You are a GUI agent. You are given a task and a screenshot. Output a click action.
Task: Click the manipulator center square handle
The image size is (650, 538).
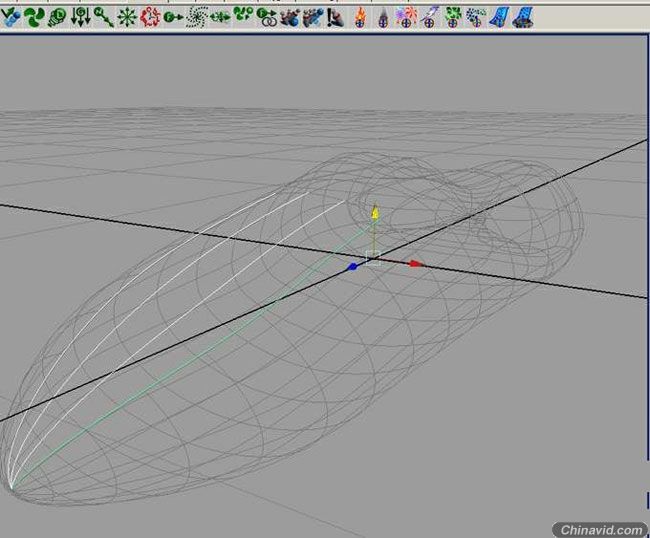(373, 259)
